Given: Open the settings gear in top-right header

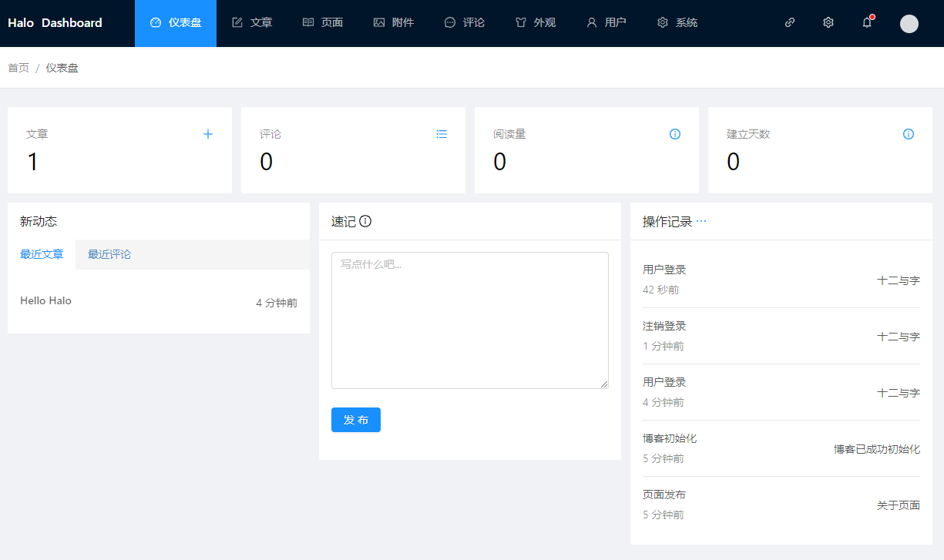Looking at the screenshot, I should pos(828,23).
